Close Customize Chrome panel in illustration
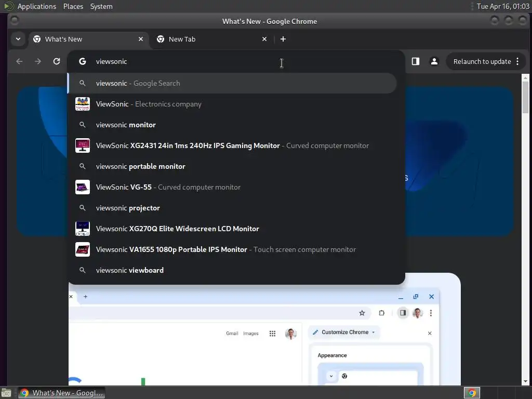Screen dimensions: 532x399 [430, 333]
